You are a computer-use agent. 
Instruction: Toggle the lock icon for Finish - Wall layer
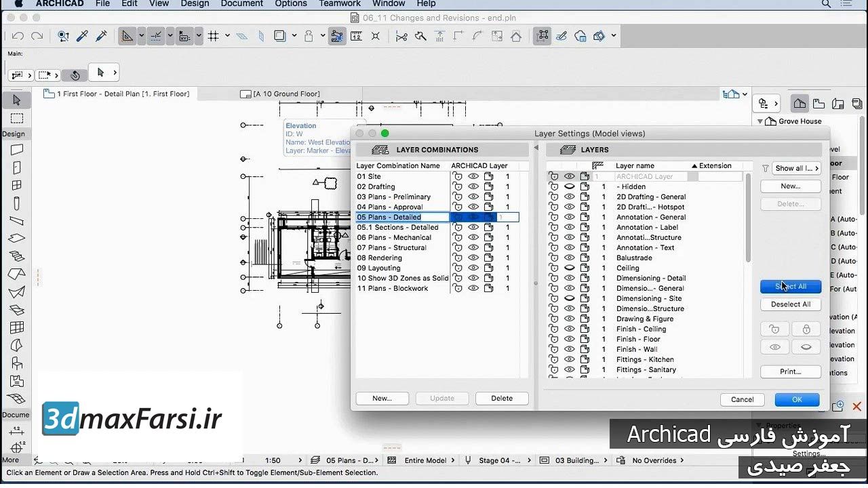click(554, 350)
